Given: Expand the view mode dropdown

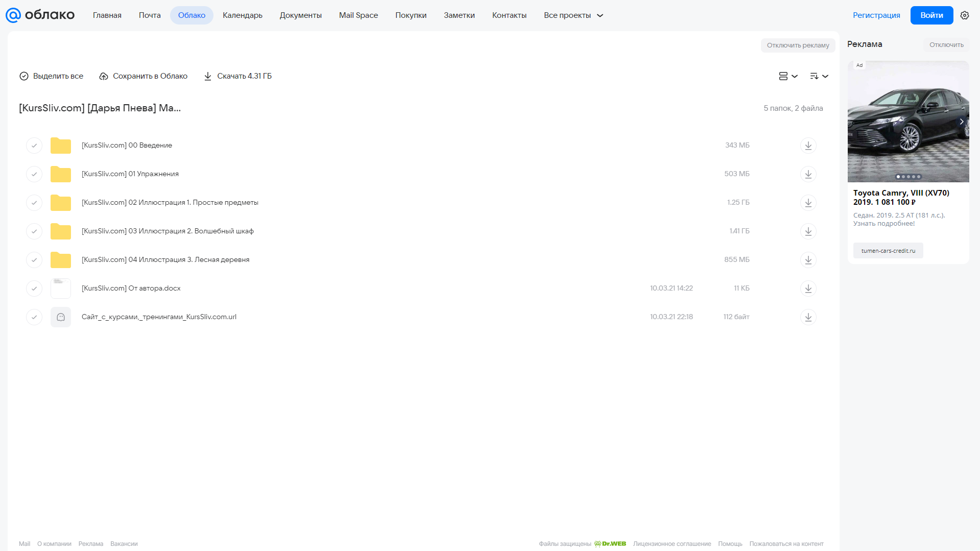Looking at the screenshot, I should point(788,76).
